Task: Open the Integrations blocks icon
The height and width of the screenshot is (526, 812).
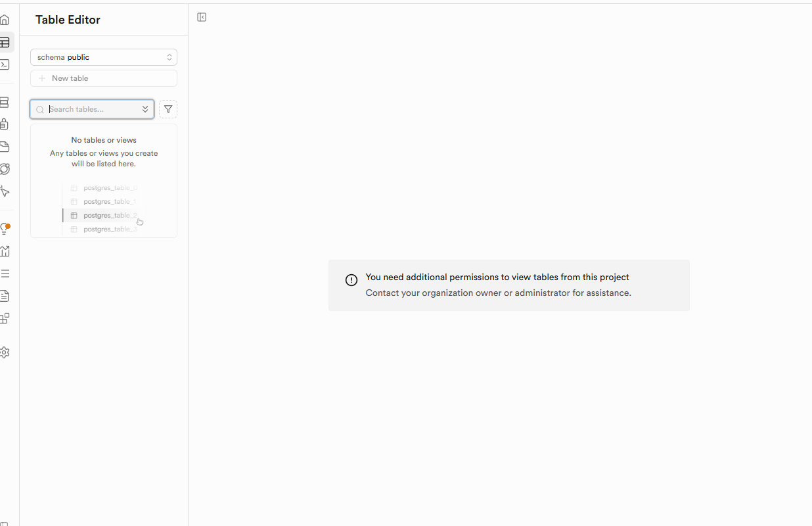Action: pos(5,318)
